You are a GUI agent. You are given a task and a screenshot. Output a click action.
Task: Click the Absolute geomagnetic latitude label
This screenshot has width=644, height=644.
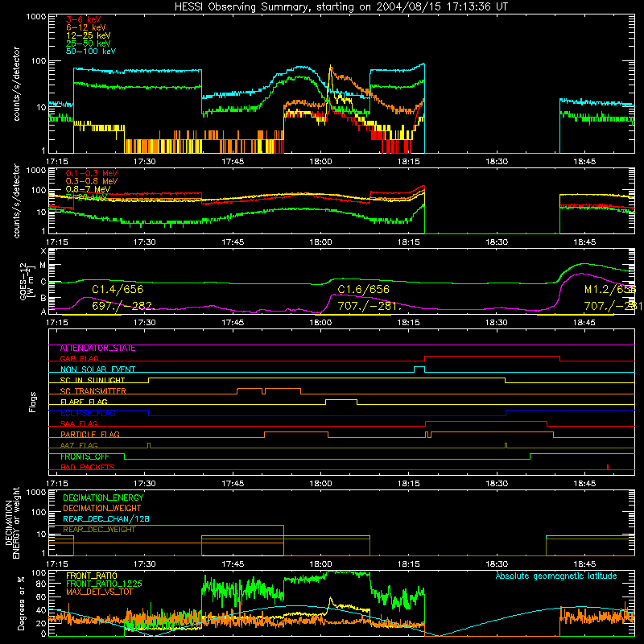556,576
